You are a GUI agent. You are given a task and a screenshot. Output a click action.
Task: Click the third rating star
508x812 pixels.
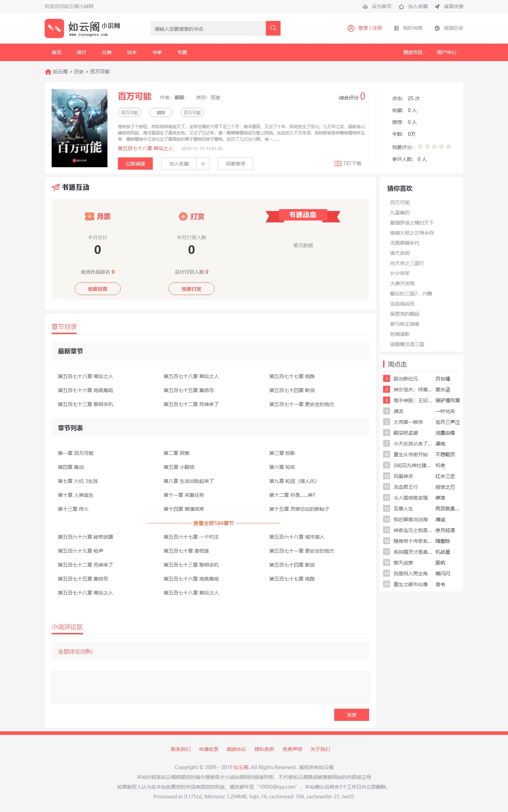[434, 147]
